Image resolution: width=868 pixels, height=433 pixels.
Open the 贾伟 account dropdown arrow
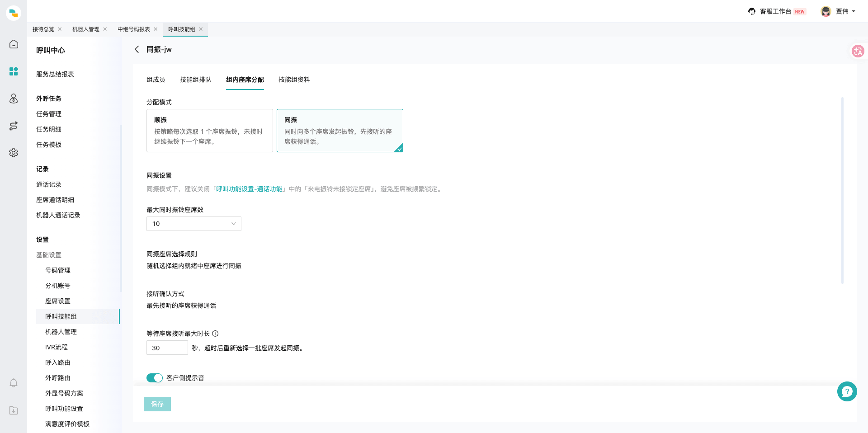854,11
